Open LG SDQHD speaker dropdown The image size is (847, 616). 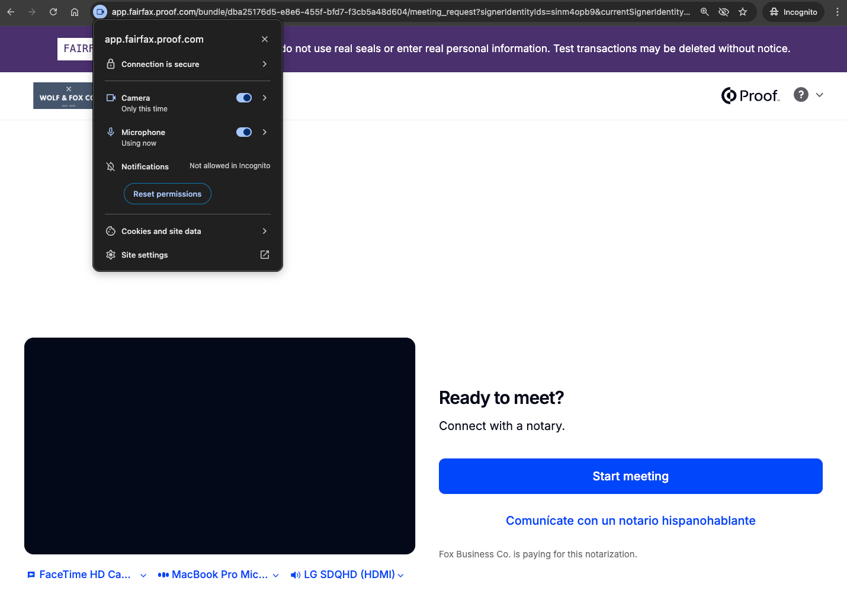[347, 575]
